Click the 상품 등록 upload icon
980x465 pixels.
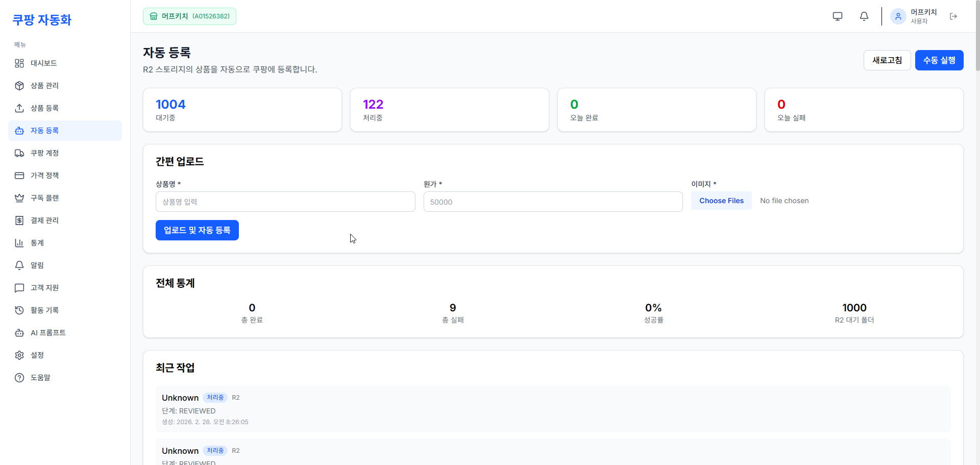click(x=19, y=108)
